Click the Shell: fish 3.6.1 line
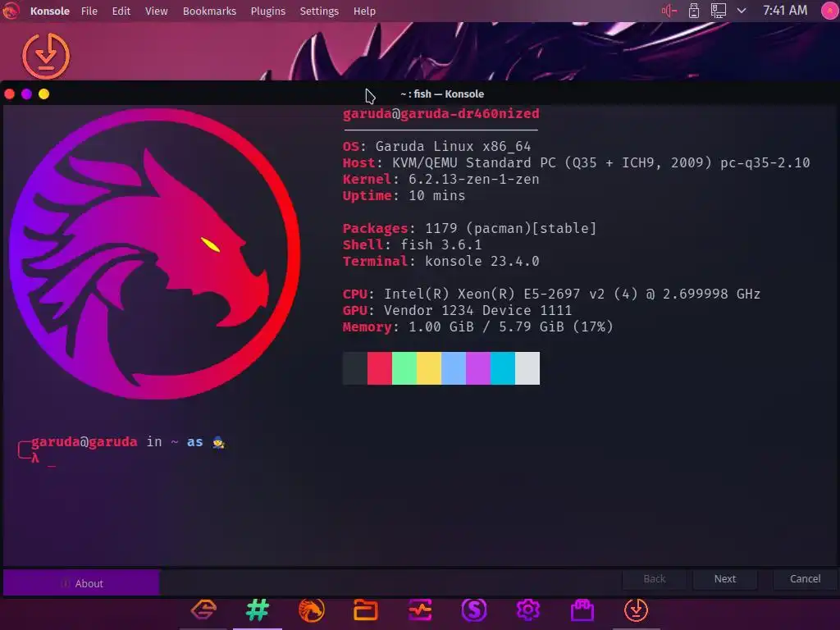The height and width of the screenshot is (630, 840). click(x=412, y=244)
